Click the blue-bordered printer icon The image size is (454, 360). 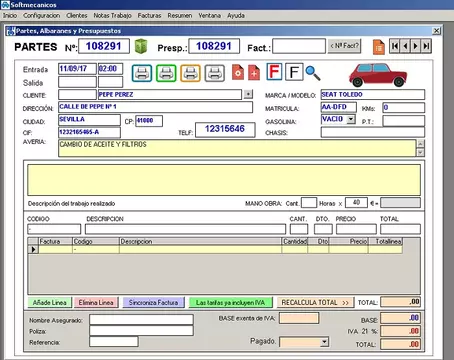click(x=142, y=73)
